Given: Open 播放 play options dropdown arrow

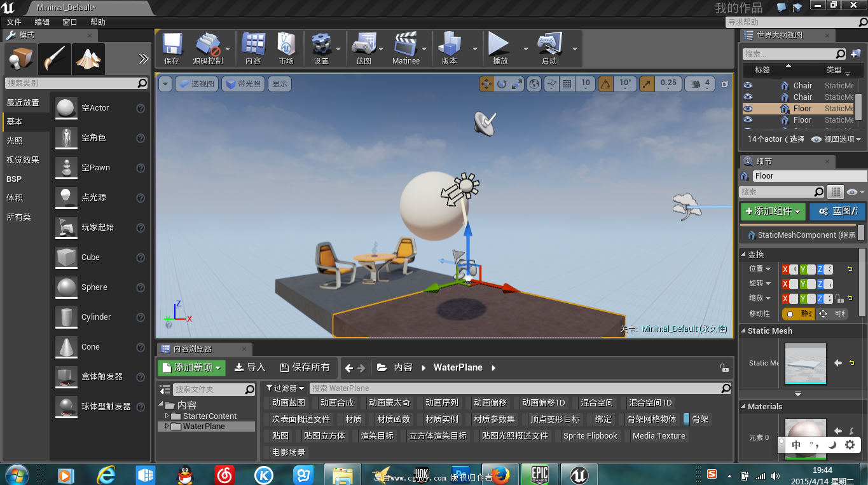Looking at the screenshot, I should (525, 49).
